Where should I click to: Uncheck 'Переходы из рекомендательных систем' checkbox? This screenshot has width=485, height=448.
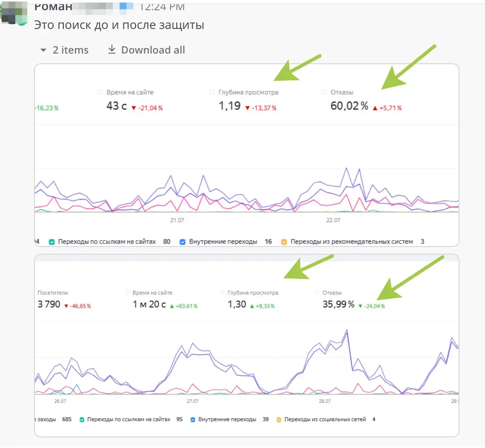[284, 242]
